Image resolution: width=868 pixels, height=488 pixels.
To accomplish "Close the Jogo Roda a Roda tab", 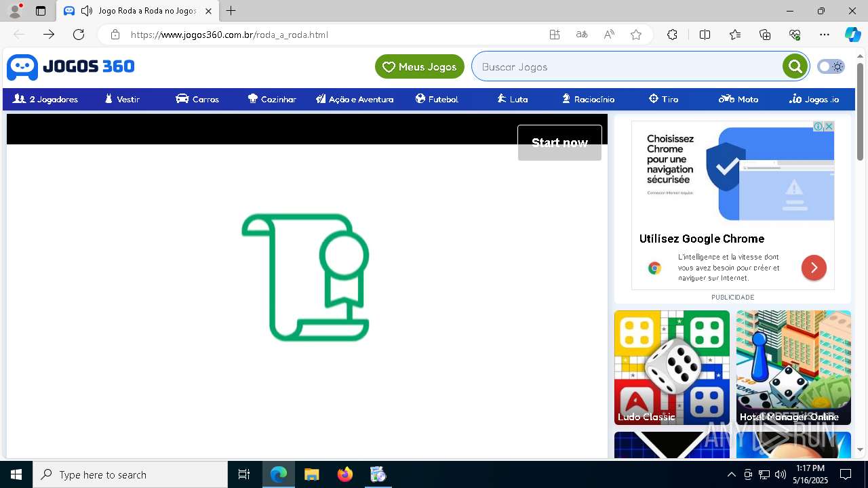I will [x=209, y=11].
